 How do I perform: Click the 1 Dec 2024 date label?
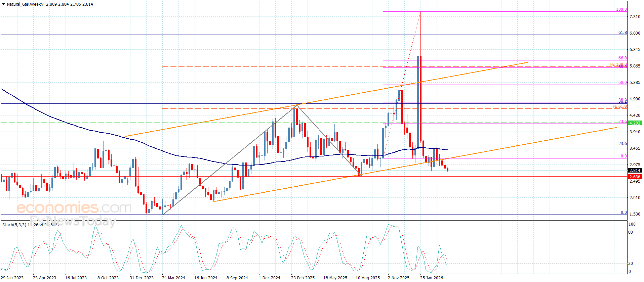(x=269, y=278)
